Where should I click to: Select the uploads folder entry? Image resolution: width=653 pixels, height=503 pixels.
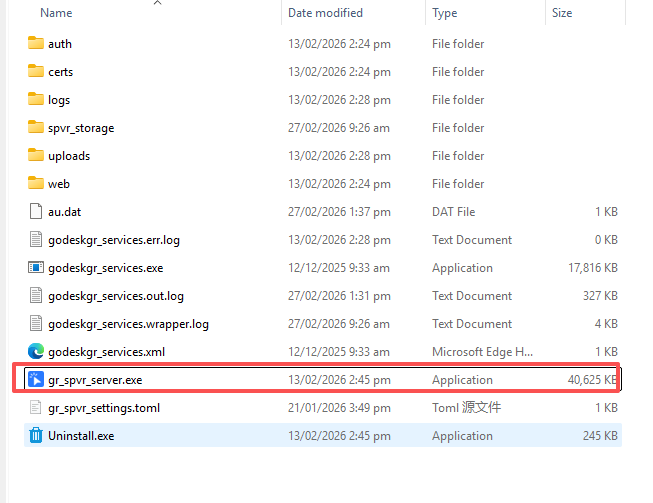coord(69,156)
